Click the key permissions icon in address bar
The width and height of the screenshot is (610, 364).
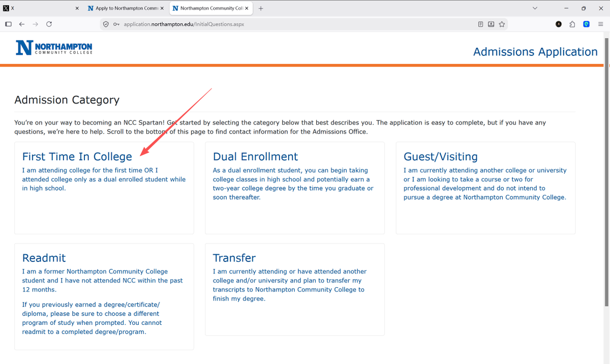(116, 24)
